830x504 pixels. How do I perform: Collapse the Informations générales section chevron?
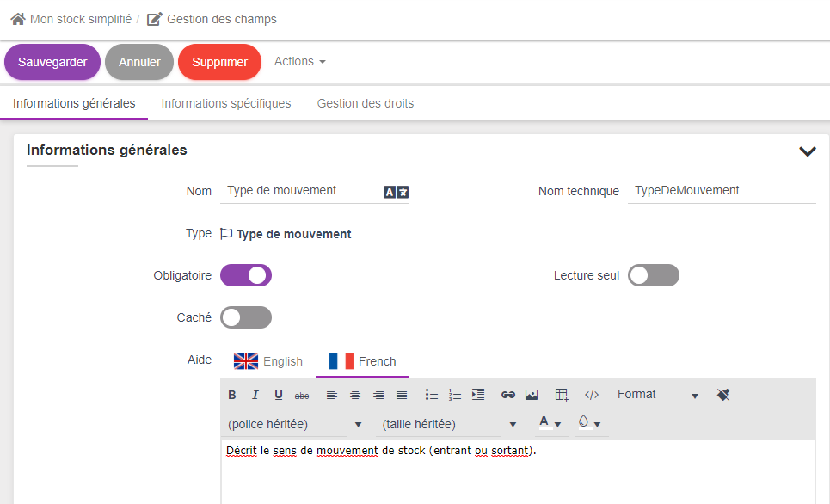tap(807, 151)
